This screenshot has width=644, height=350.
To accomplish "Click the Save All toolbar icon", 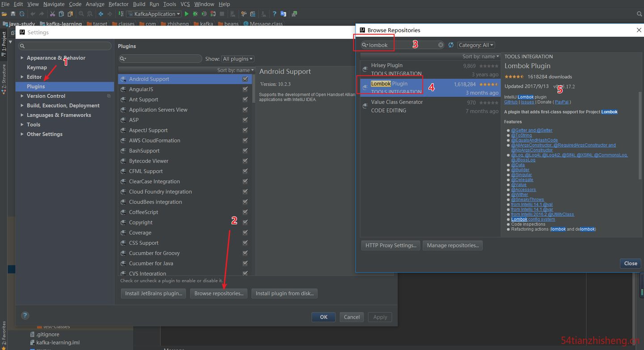I will [13, 14].
